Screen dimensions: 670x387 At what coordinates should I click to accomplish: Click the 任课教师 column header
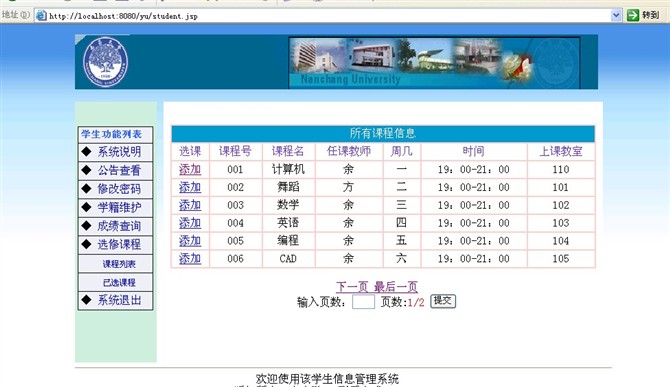point(349,151)
